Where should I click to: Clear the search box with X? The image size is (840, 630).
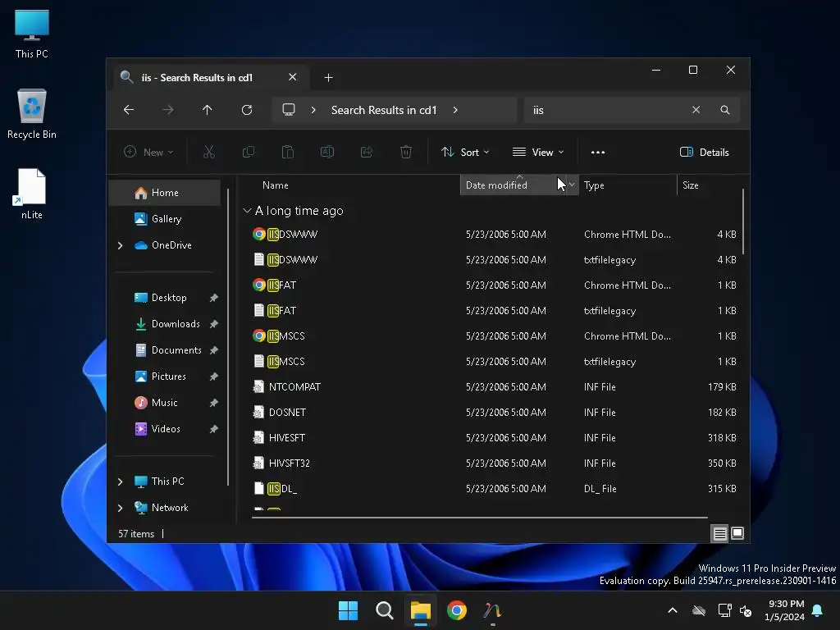[696, 110]
